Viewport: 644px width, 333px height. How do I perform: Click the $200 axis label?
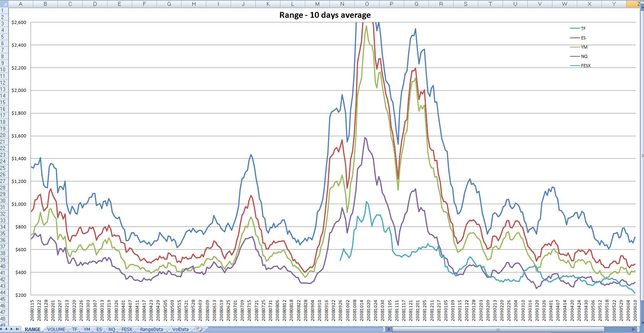pyautogui.click(x=20, y=295)
